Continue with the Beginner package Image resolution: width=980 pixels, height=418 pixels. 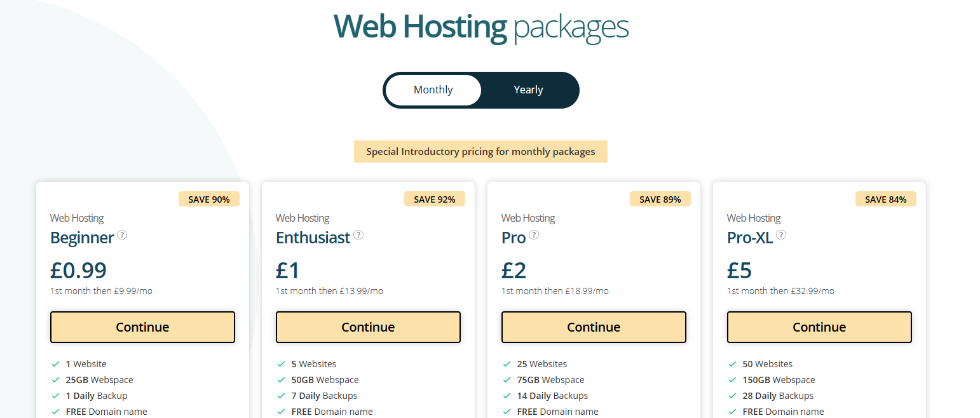click(142, 327)
